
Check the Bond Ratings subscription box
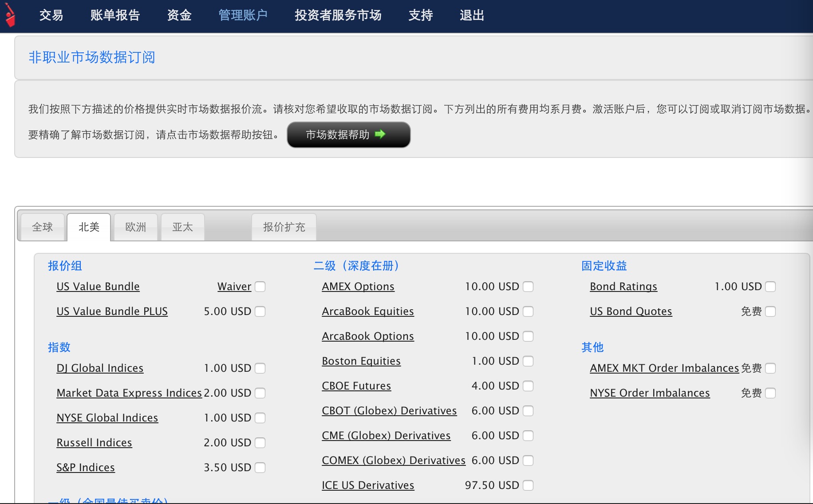click(770, 287)
